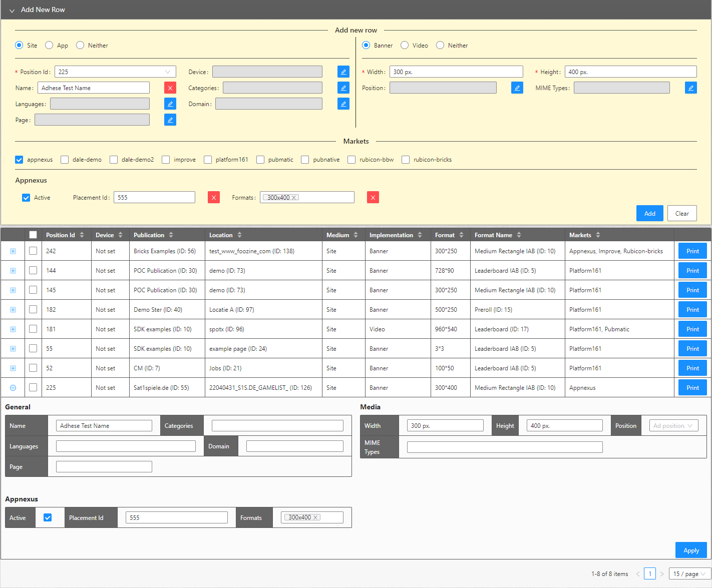Enable the pubmatic market checkbox

pyautogui.click(x=260, y=160)
